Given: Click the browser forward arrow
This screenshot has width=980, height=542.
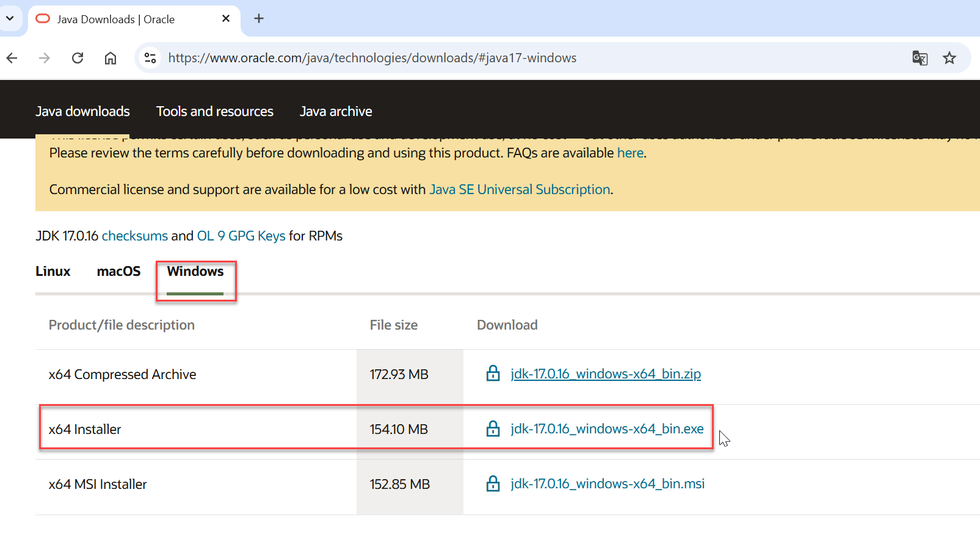Looking at the screenshot, I should (45, 58).
